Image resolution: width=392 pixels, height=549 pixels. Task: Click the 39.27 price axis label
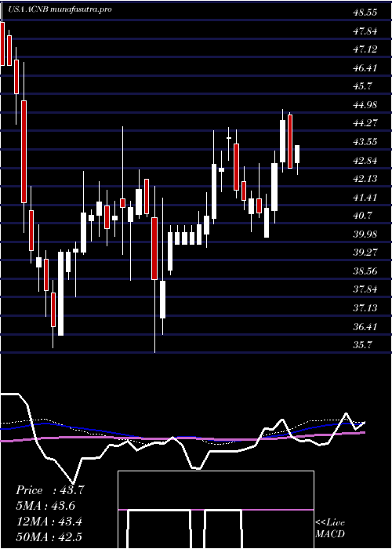(365, 253)
